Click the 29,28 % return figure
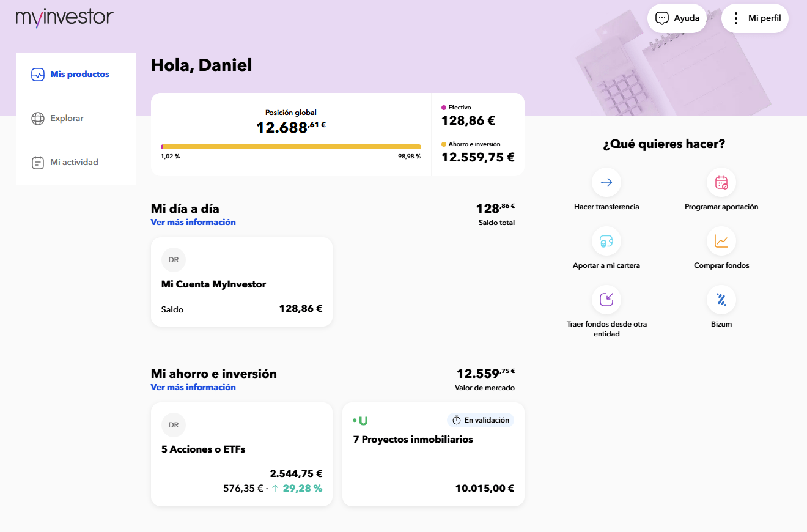This screenshot has height=532, width=807. (303, 489)
